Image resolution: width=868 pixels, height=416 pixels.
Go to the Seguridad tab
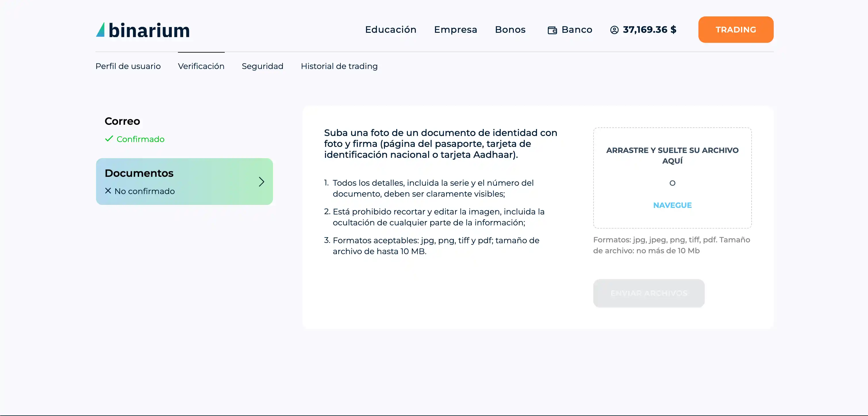point(262,66)
